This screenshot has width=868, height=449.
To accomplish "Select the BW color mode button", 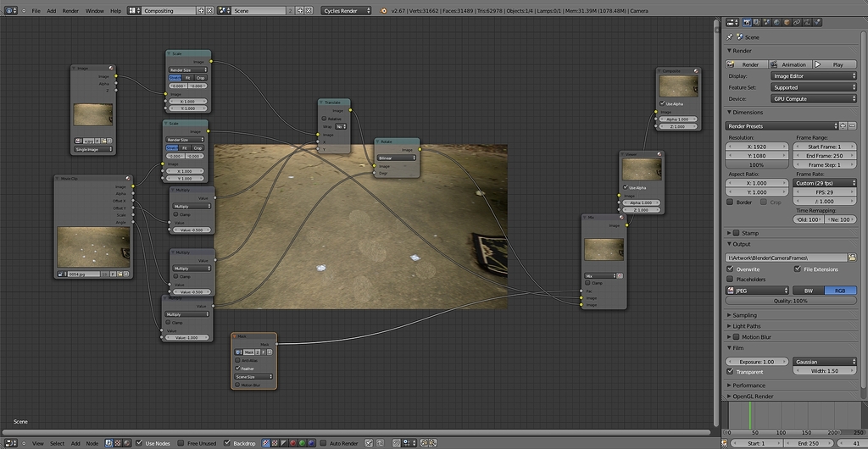I will point(808,291).
